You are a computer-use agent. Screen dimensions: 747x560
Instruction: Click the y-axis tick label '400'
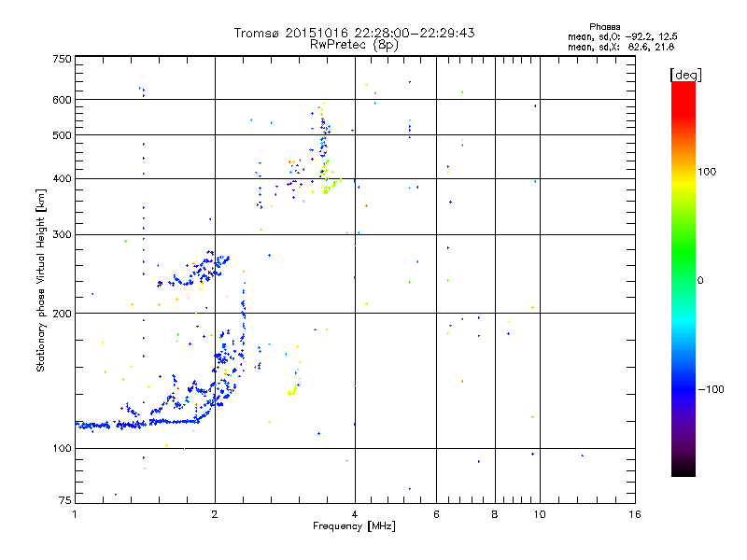coord(62,179)
